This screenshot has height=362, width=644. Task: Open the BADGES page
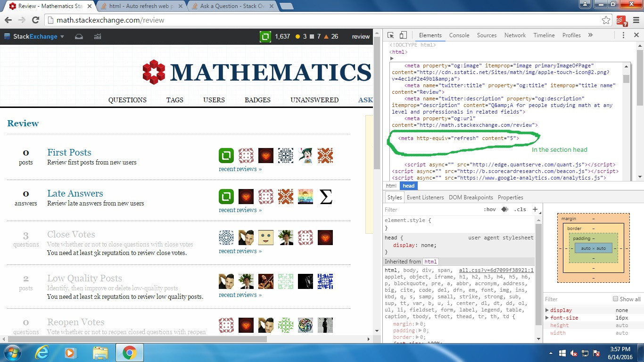[x=257, y=100]
